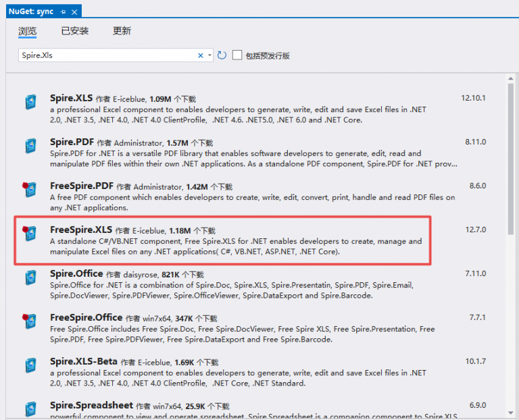Click the 1.69K 个下载 download count

(x=197, y=363)
